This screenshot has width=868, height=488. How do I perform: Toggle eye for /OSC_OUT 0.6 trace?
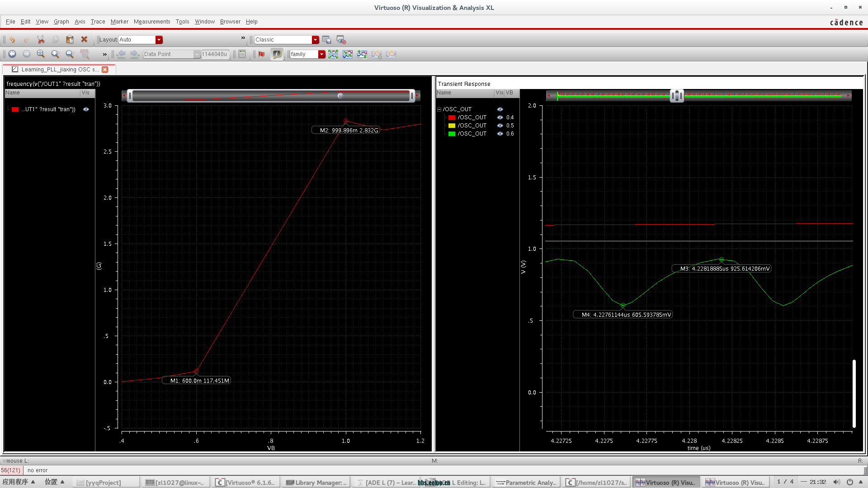pos(500,134)
